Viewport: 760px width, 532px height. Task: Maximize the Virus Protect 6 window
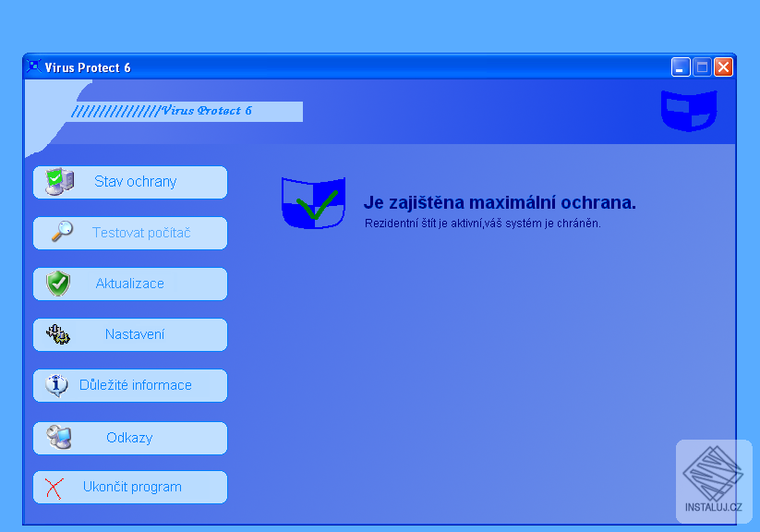pos(702,66)
